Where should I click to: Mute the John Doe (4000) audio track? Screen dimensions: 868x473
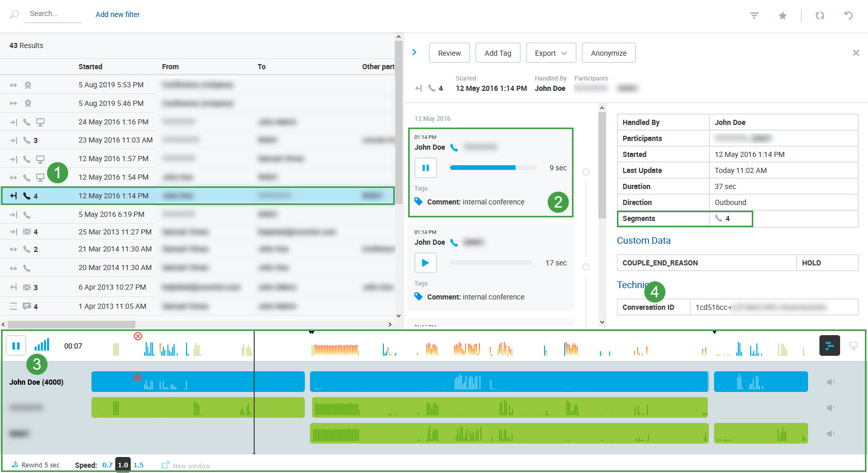(x=830, y=382)
